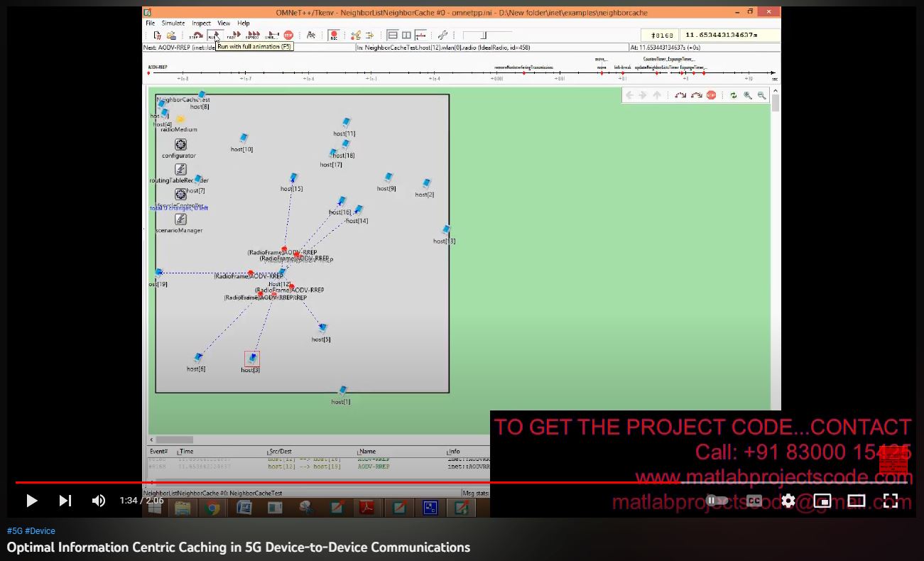Click the red Stop simulation toolbar icon

coord(288,35)
